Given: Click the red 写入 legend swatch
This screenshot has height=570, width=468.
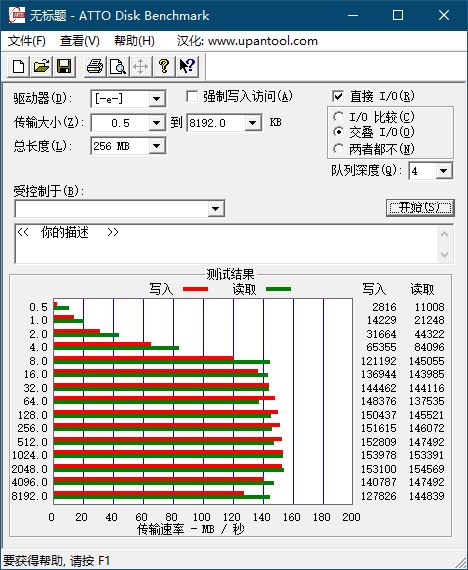Looking at the screenshot, I should (x=195, y=289).
